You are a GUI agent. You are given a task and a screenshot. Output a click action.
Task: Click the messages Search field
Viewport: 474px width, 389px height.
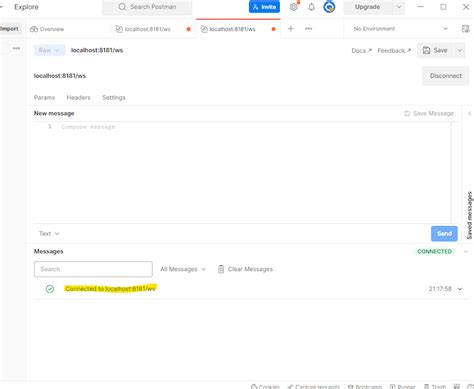pyautogui.click(x=93, y=269)
